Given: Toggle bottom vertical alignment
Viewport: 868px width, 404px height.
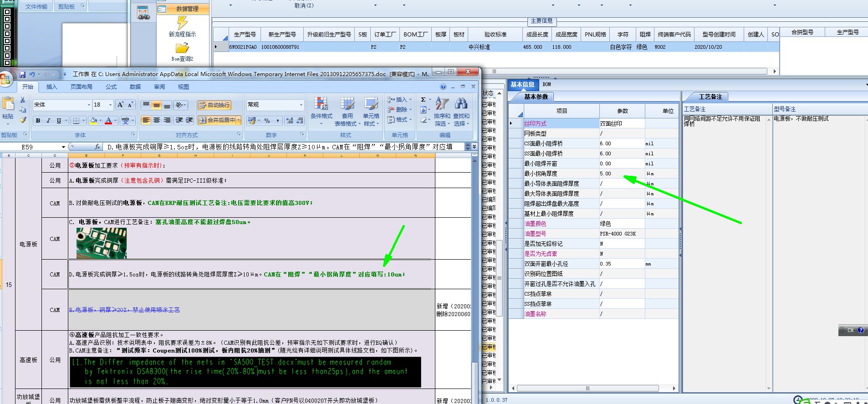Looking at the screenshot, I should pyautogui.click(x=167, y=105).
